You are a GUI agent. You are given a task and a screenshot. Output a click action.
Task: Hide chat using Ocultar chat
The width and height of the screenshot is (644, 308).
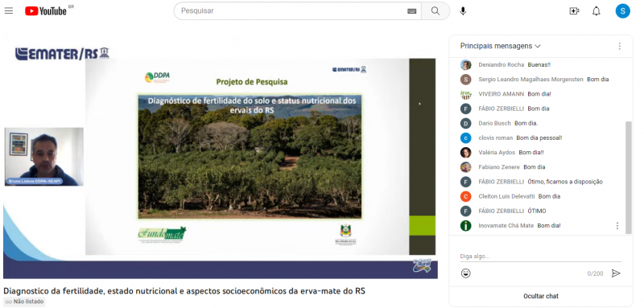[541, 296]
